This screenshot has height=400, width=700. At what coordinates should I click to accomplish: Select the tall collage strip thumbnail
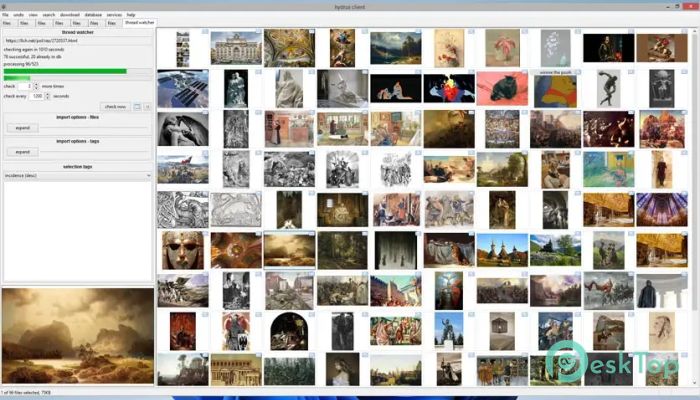pyautogui.click(x=183, y=48)
